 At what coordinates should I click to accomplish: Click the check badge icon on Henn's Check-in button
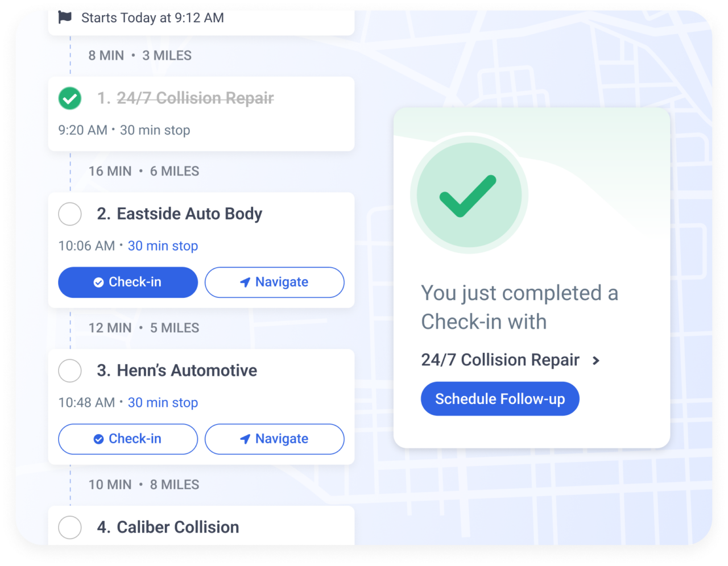[98, 438]
